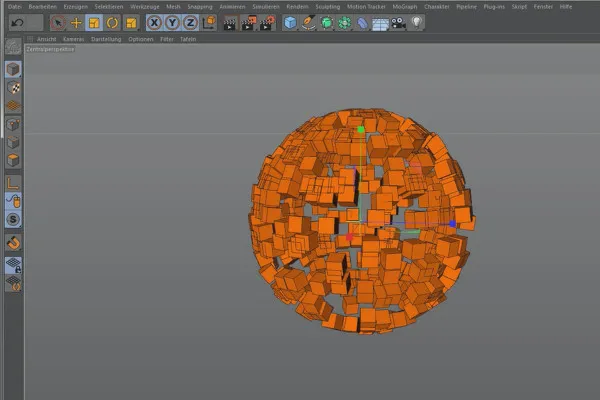The image size is (600, 400).
Task: Open the deformer capsule icon
Action: [x=362, y=23]
